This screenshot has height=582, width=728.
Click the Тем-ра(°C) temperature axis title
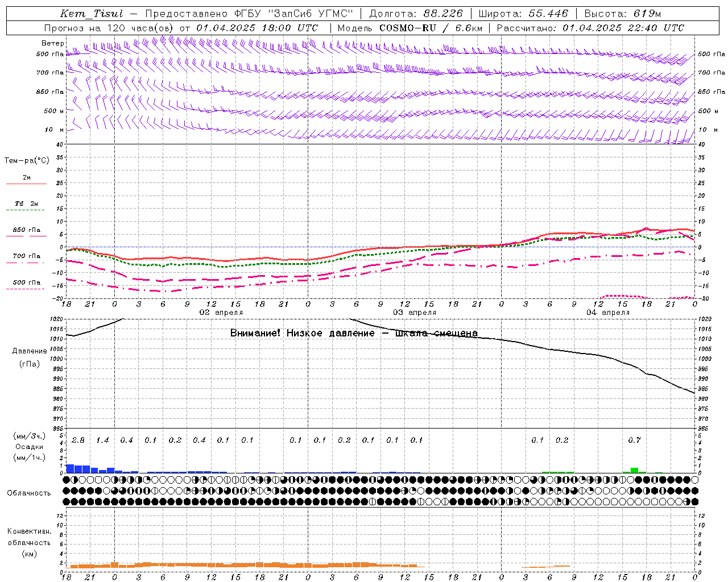pyautogui.click(x=27, y=161)
